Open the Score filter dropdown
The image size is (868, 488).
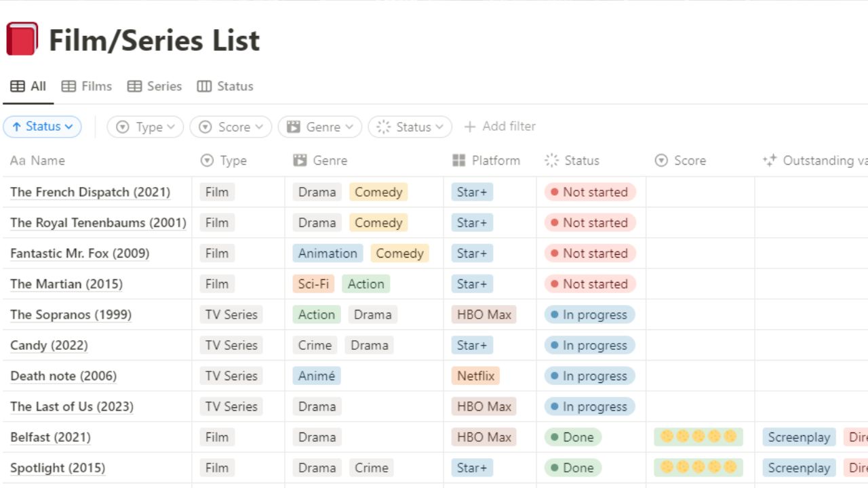(x=231, y=126)
